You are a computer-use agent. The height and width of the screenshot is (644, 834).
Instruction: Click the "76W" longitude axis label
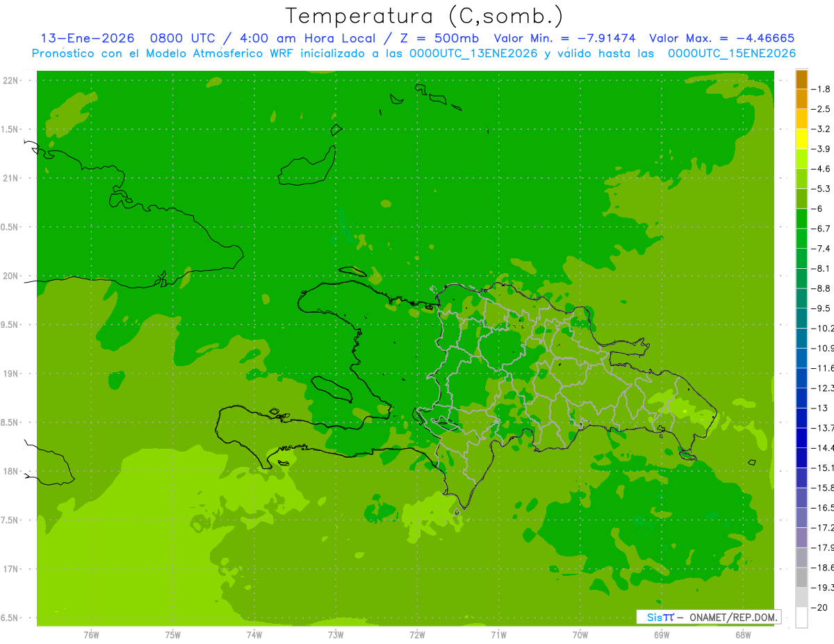pyautogui.click(x=91, y=635)
